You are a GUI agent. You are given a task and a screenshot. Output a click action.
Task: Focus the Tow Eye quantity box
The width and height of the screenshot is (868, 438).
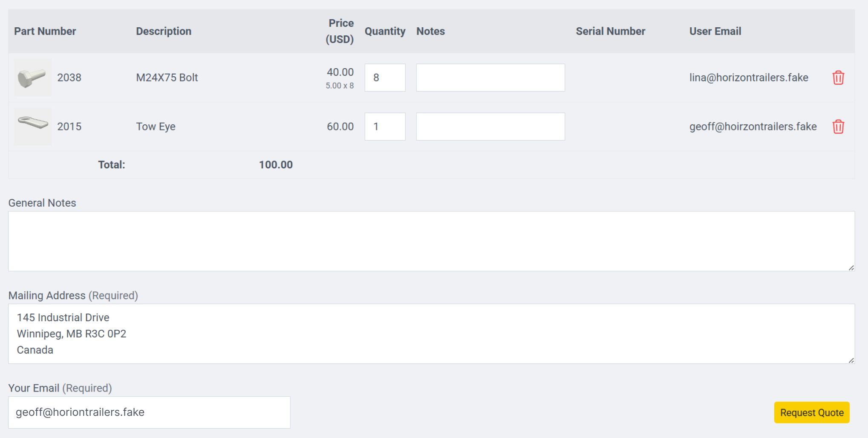[x=385, y=127]
